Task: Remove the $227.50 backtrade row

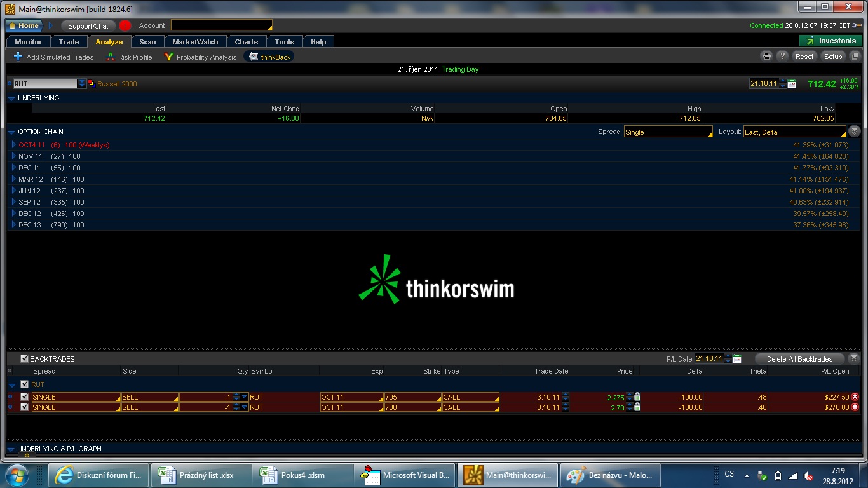Action: [855, 397]
